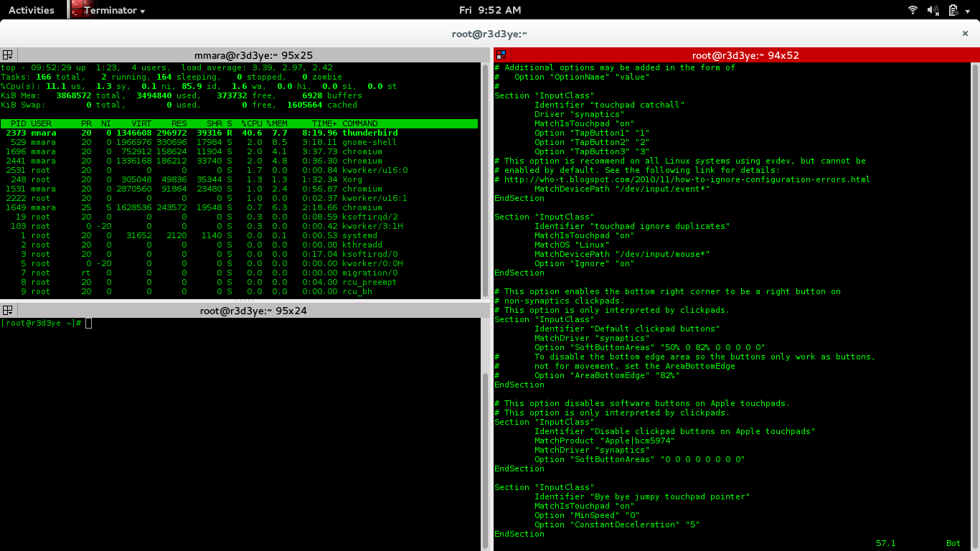Screen dimensions: 980x551
Task: Select the rcu_preempt process row
Action: pyautogui.click(x=239, y=282)
